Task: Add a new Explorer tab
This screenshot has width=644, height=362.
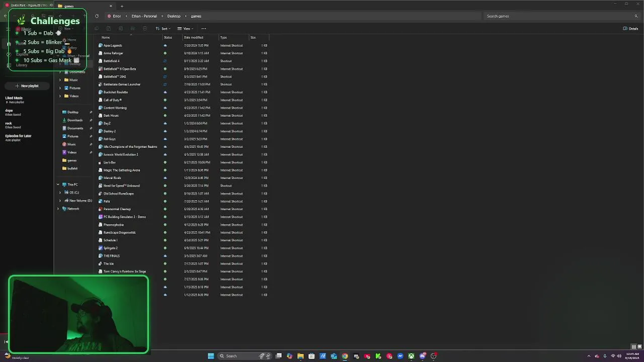Action: point(122,6)
